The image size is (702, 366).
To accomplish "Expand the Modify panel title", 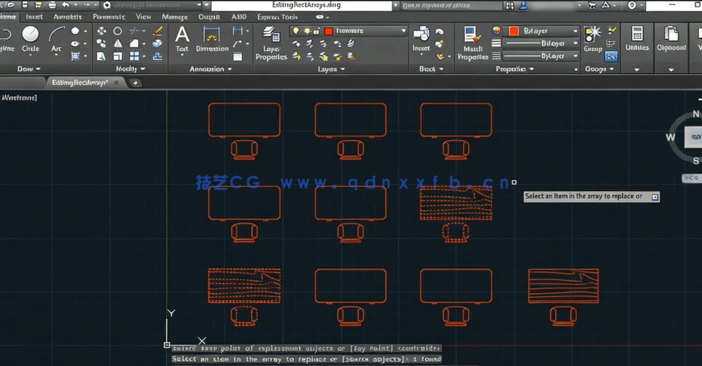I will [130, 69].
